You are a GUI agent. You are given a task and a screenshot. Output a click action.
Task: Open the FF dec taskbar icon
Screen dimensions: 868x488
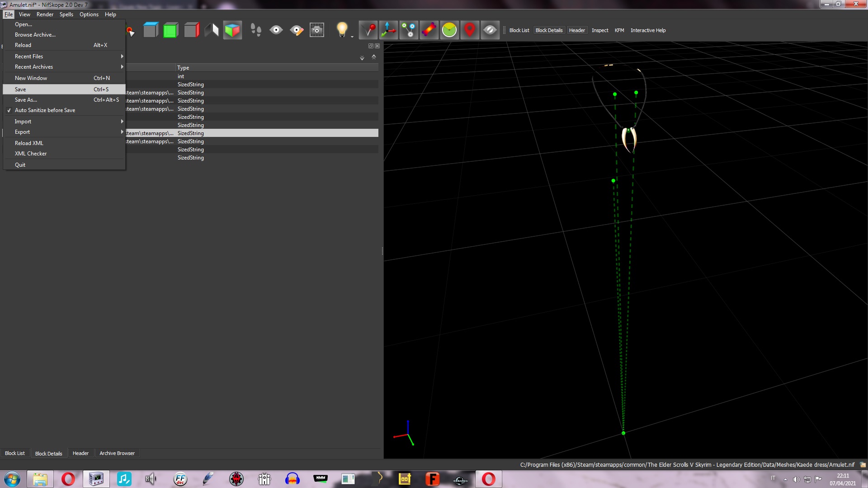coord(180,479)
